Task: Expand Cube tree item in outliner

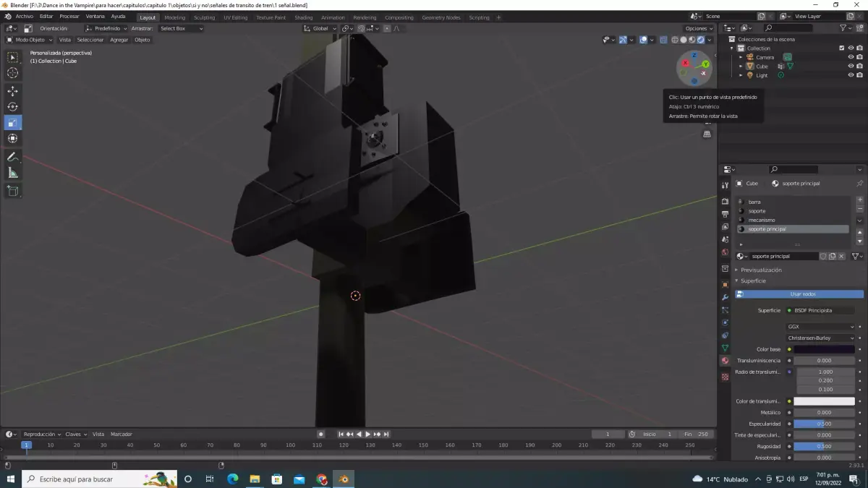Action: (x=741, y=66)
